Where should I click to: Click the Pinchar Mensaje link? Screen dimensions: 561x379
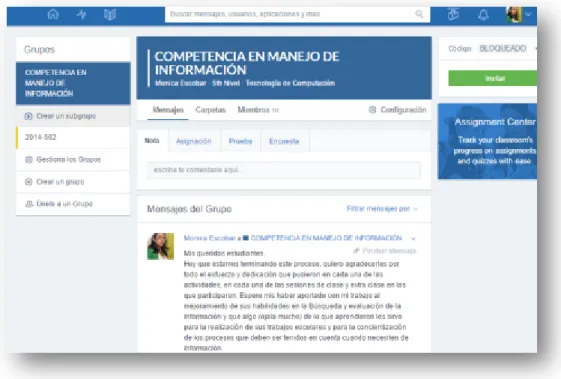click(385, 251)
